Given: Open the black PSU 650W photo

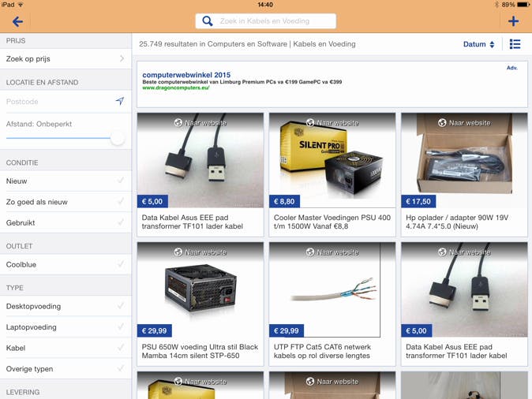Looking at the screenshot, I should [x=200, y=289].
